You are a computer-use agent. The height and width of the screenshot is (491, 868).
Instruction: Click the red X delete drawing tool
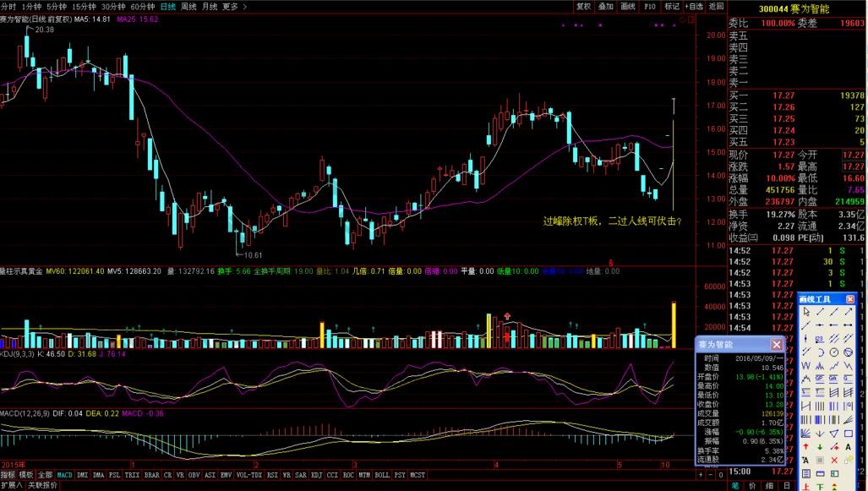[834, 460]
